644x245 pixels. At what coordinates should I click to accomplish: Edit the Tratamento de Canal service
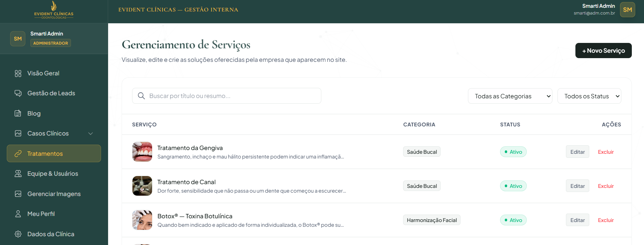577,186
